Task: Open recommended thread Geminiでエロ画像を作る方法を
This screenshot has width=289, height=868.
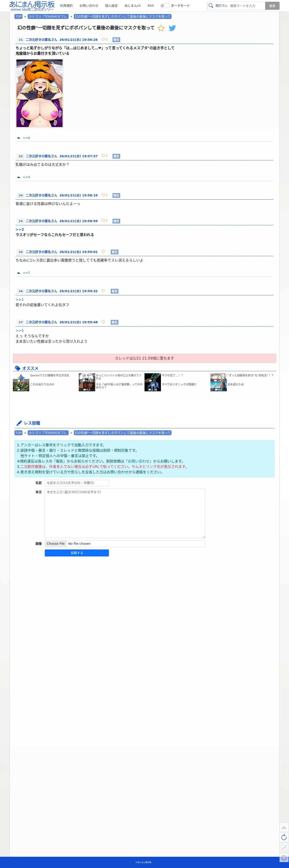Action: 50,375
